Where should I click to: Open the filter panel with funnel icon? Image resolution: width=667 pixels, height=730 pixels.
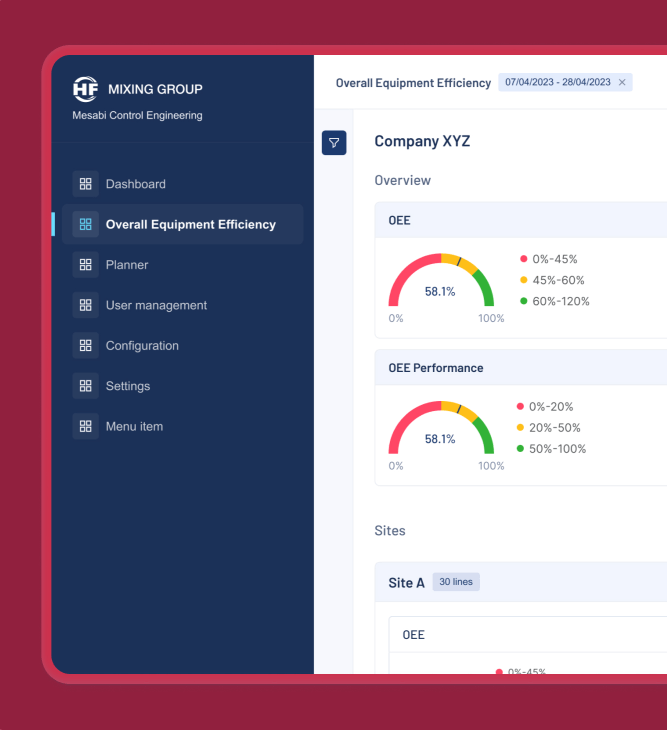tap(334, 143)
